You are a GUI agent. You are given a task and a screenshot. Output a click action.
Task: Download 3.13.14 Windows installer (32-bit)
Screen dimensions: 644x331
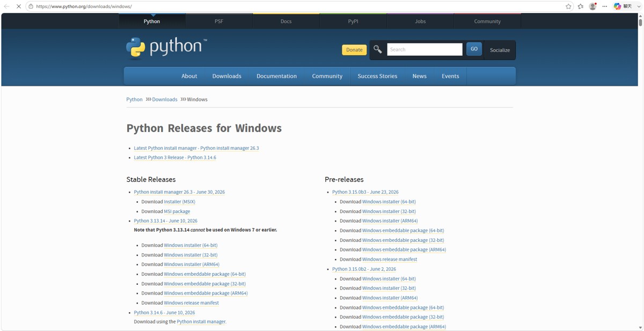[191, 255]
